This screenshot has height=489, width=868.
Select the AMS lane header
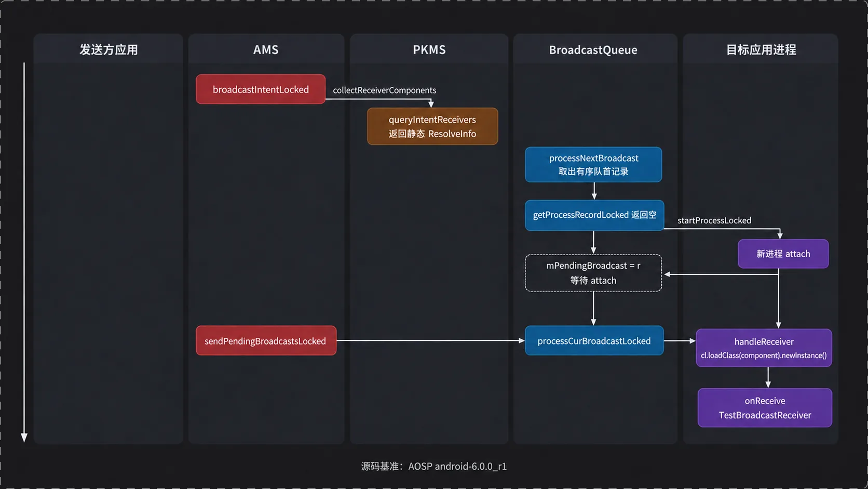(266, 49)
